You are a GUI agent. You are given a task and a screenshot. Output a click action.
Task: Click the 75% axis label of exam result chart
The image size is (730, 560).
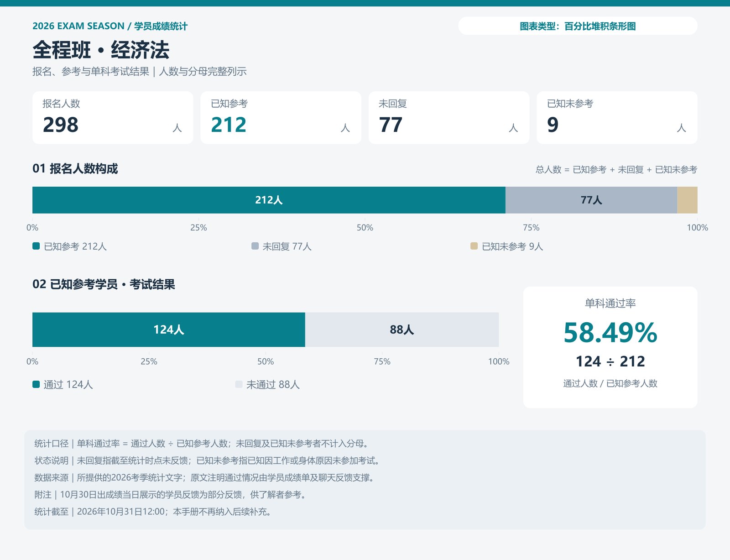(382, 361)
